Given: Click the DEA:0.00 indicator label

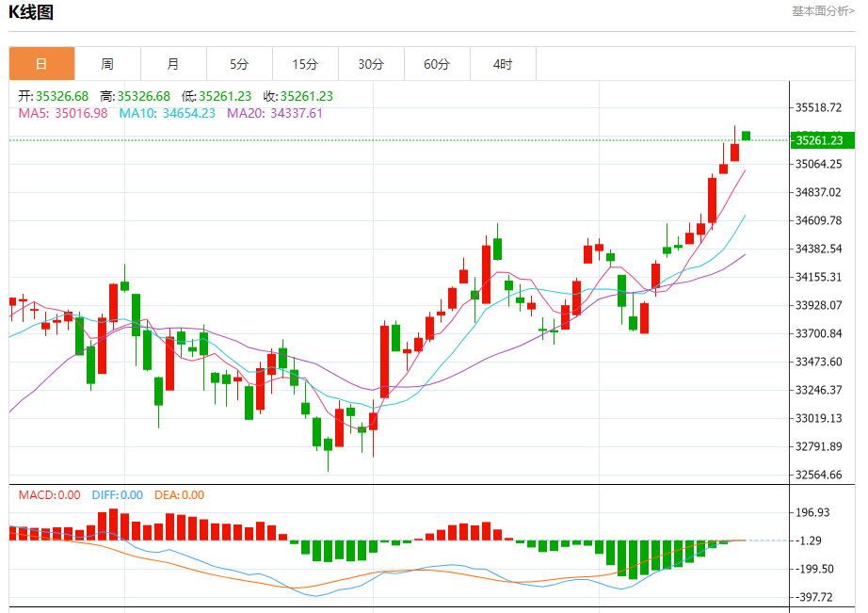Looking at the screenshot, I should (180, 495).
